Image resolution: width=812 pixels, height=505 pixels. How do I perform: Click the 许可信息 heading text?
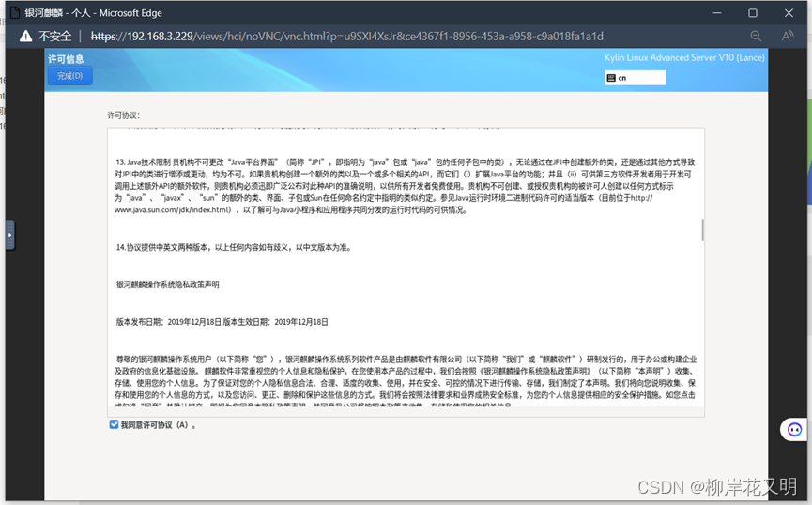pos(66,59)
